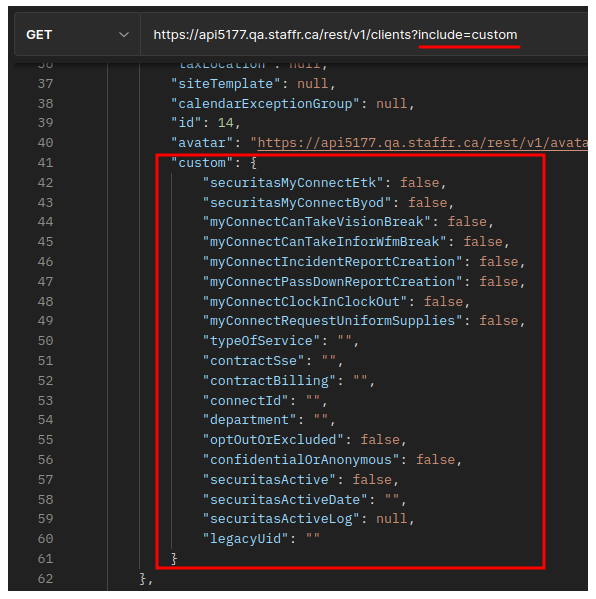This screenshot has height=599, width=596.
Task: Open the GET method dropdown
Action: click(78, 35)
